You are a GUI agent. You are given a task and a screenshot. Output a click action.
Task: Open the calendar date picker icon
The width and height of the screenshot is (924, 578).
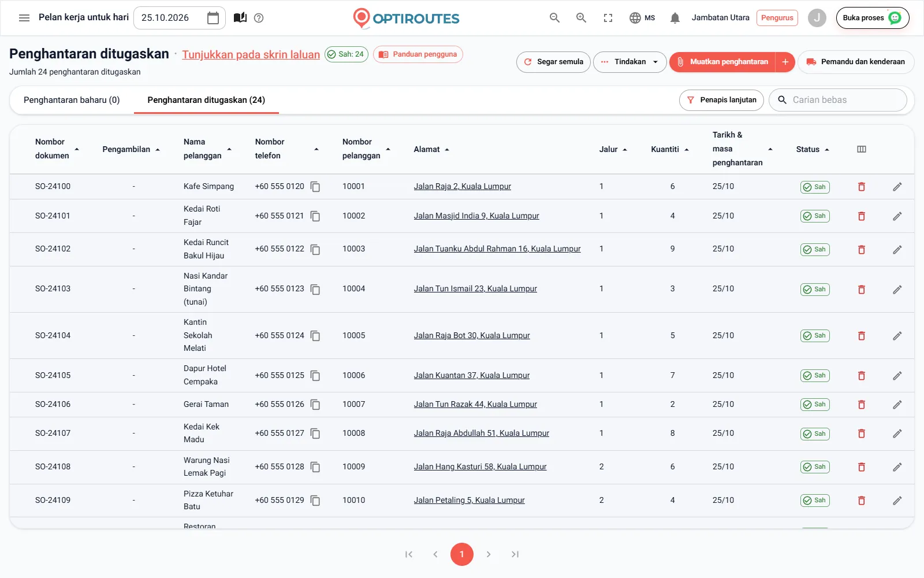click(x=213, y=18)
